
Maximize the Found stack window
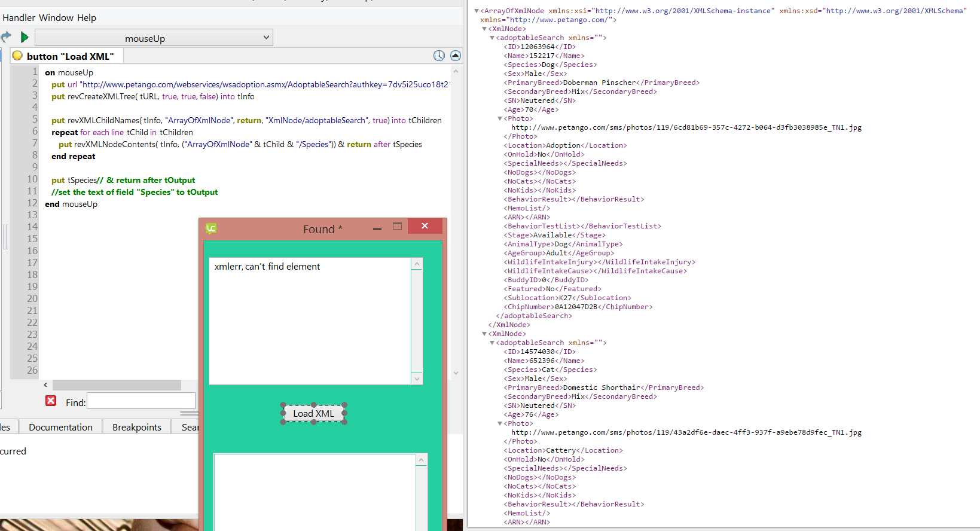(x=397, y=226)
